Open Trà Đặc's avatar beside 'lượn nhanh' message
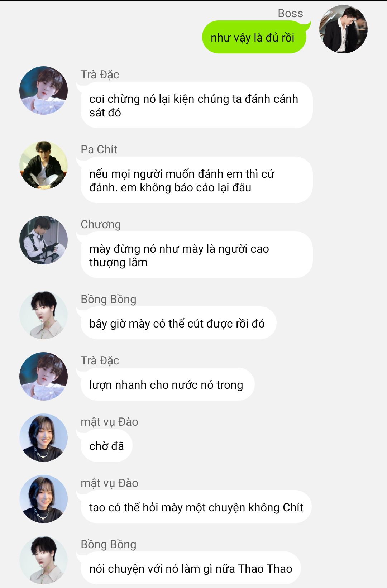Screen dimensions: 387x588 pos(43,376)
